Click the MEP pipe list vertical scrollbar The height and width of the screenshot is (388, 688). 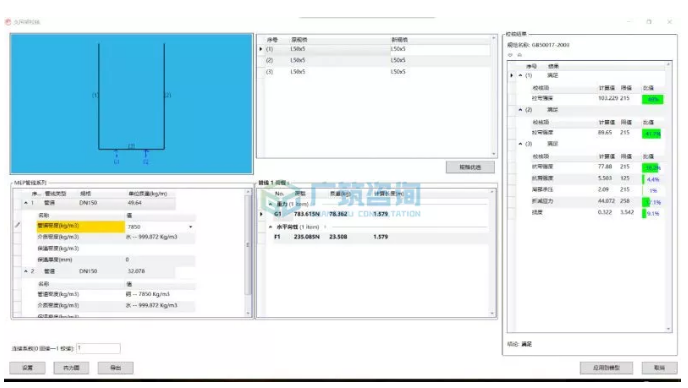coord(248,245)
